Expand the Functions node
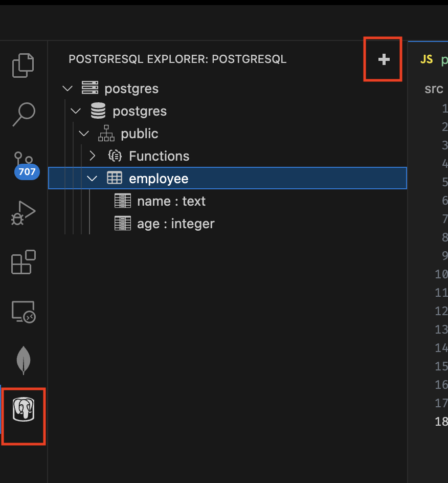Viewport: 448px width, 483px height. pos(92,156)
